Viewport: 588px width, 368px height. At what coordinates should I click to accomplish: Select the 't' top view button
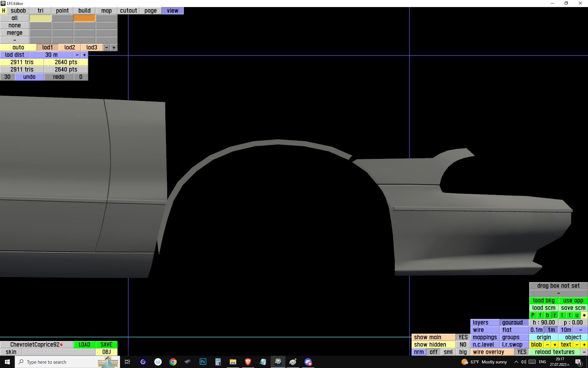point(569,315)
